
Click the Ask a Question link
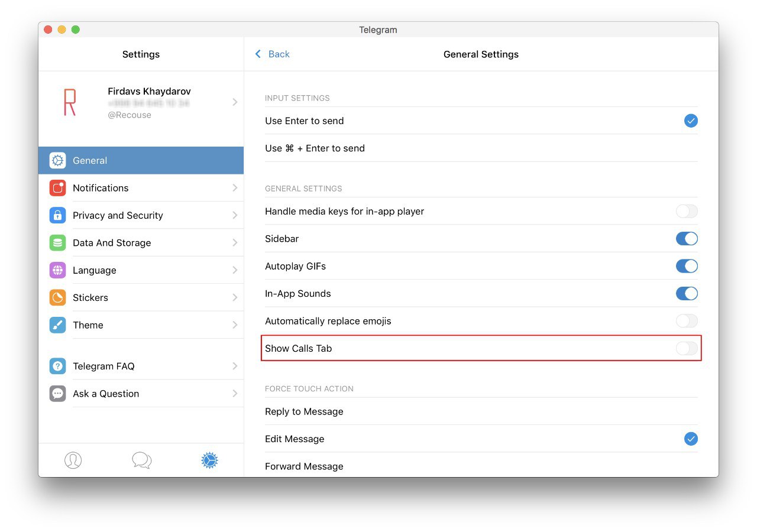pyautogui.click(x=141, y=394)
